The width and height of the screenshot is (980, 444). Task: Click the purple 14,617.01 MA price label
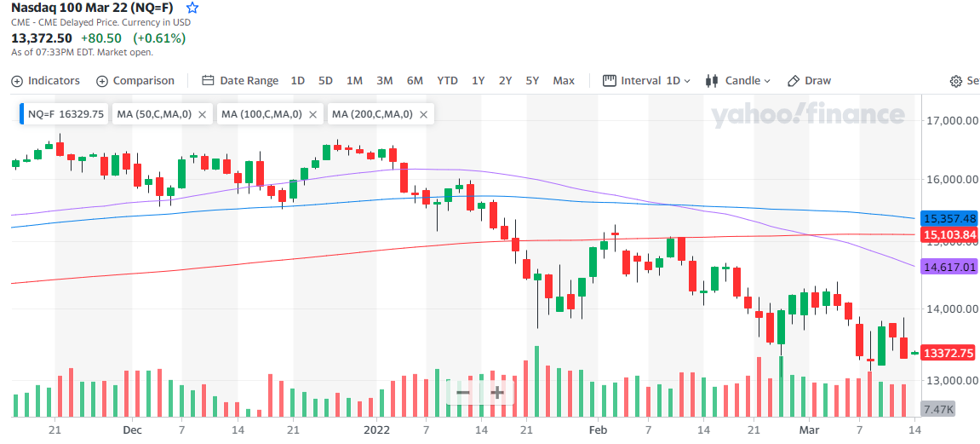[949, 267]
